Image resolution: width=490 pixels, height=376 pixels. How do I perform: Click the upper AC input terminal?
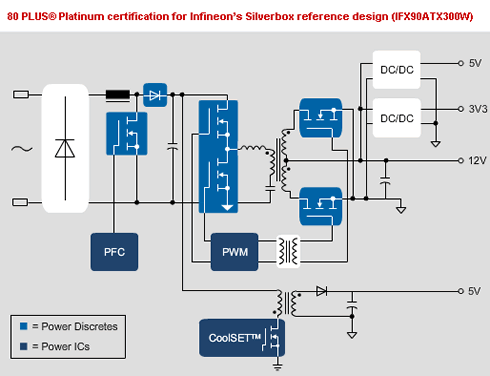click(21, 95)
